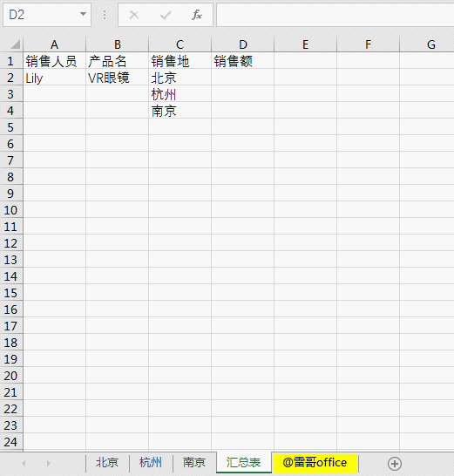Click cell containing 销售额
Image resolution: width=454 pixels, height=476 pixels.
point(243,61)
